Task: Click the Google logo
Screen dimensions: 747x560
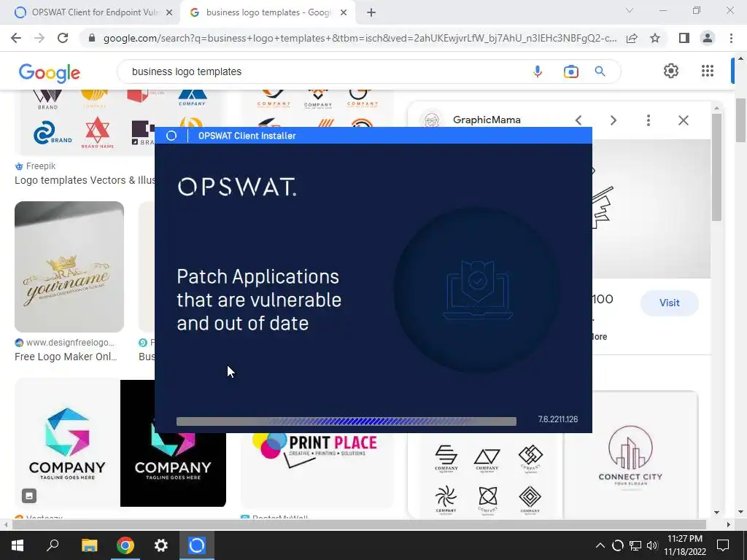Action: pos(50,72)
